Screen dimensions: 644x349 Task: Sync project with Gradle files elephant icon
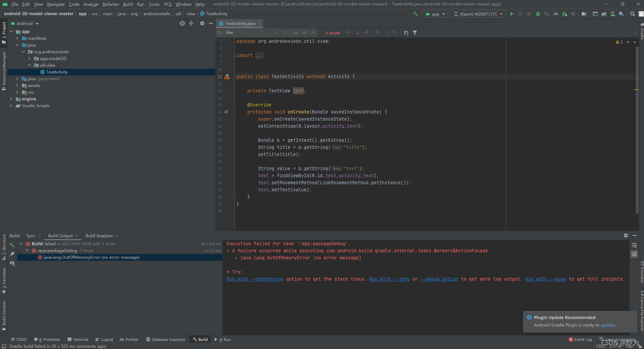(x=604, y=14)
